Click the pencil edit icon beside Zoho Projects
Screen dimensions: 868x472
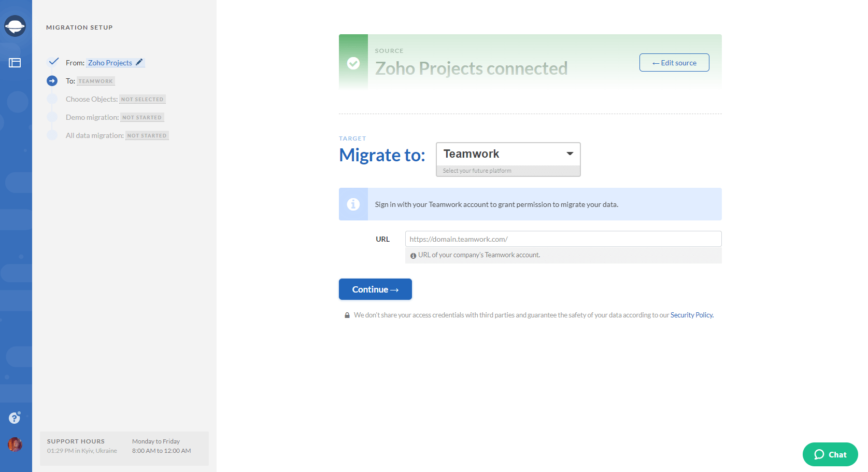pyautogui.click(x=139, y=62)
